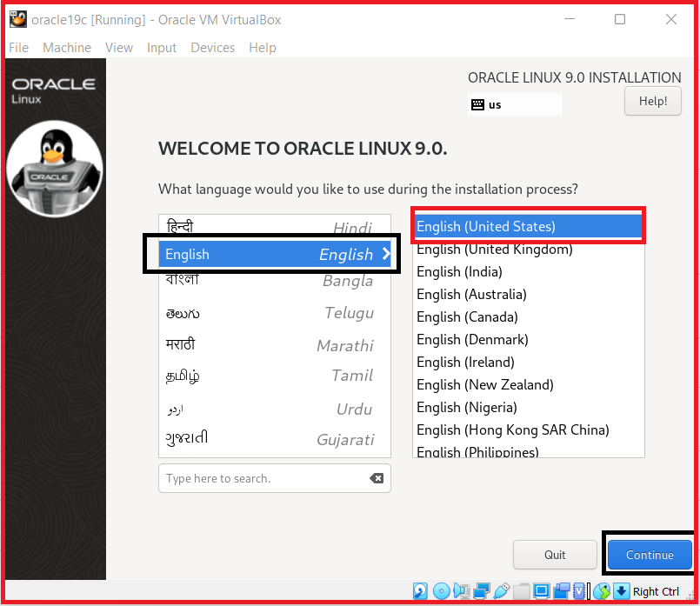The width and height of the screenshot is (700, 606).
Task: Select English (Australia) locale
Action: [529, 294]
